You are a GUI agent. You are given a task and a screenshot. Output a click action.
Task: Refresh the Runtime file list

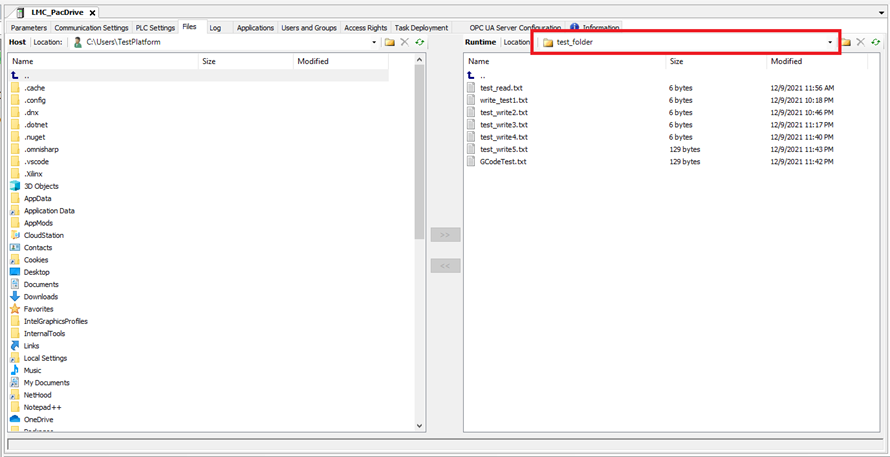tap(875, 42)
